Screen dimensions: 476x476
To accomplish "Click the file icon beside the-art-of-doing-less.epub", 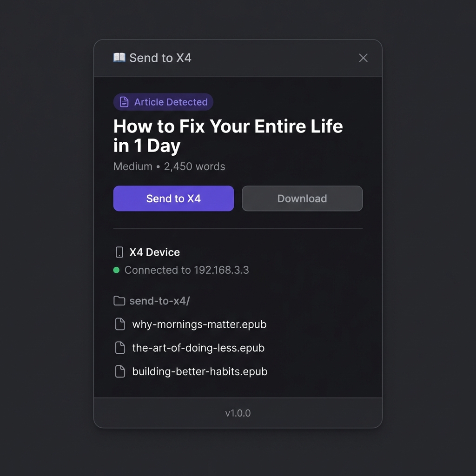I will pos(120,348).
